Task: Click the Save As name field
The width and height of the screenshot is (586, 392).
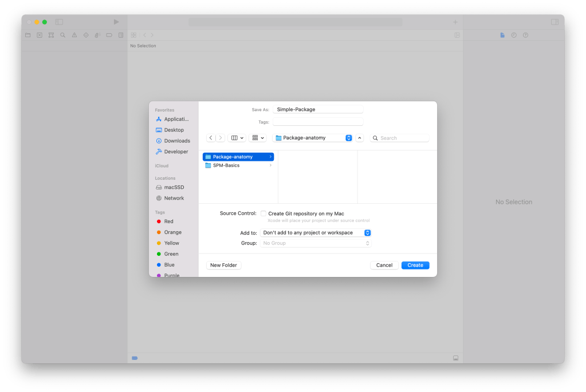Action: (x=318, y=109)
